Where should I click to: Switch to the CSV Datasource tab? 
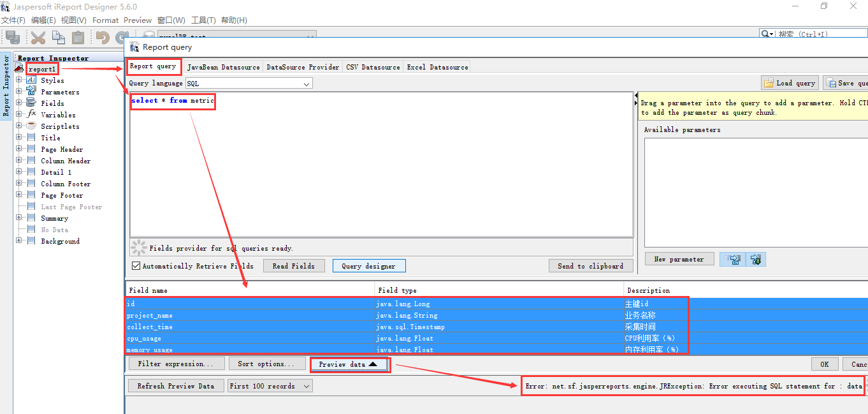373,67
